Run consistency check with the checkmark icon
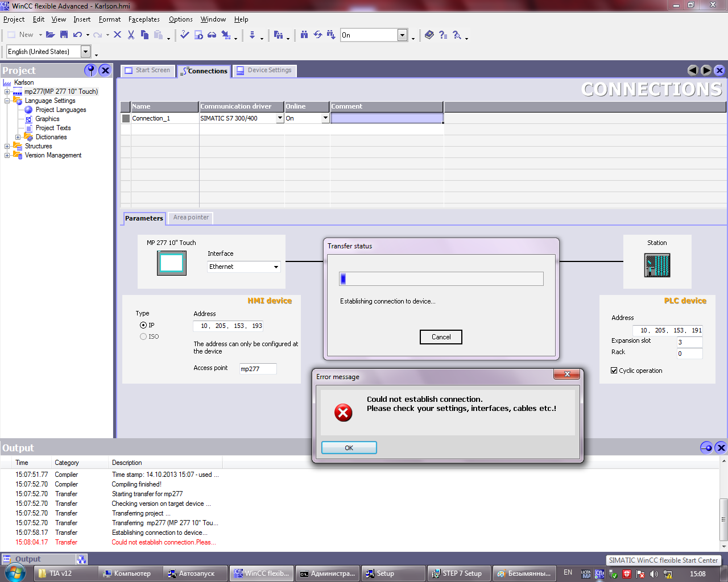 point(185,35)
